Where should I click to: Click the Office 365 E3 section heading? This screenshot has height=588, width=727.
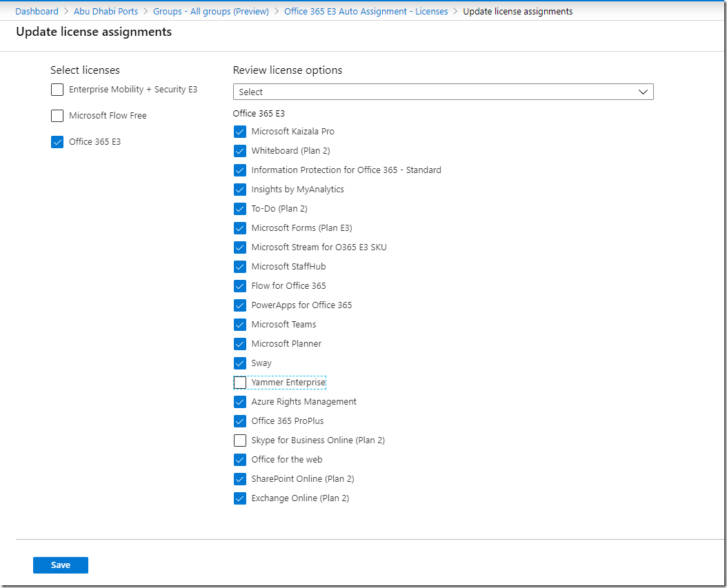click(x=259, y=114)
